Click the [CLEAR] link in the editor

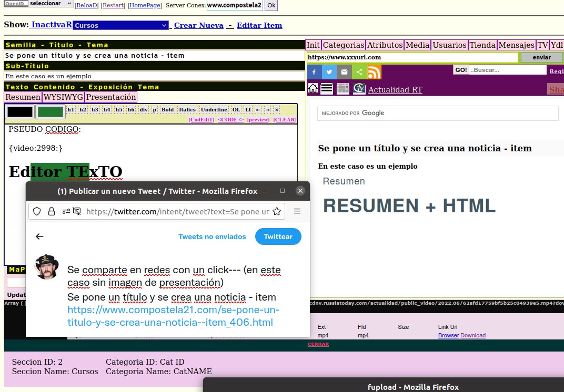pyautogui.click(x=285, y=120)
